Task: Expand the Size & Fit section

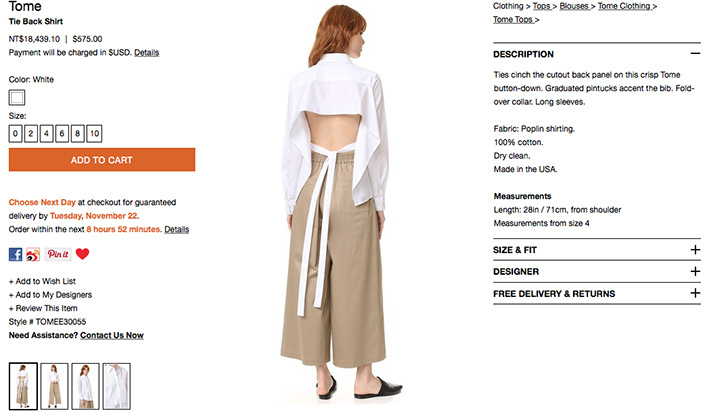Action: (x=695, y=250)
